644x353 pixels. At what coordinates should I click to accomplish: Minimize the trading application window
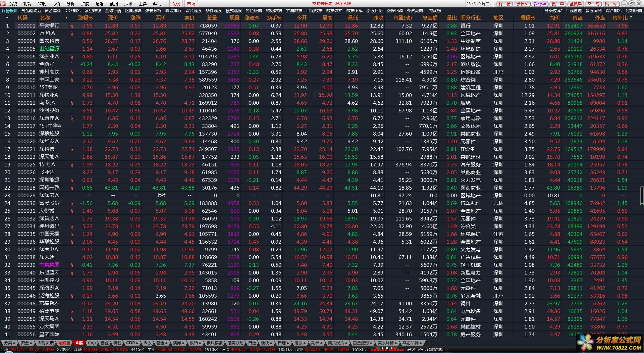[624, 4]
